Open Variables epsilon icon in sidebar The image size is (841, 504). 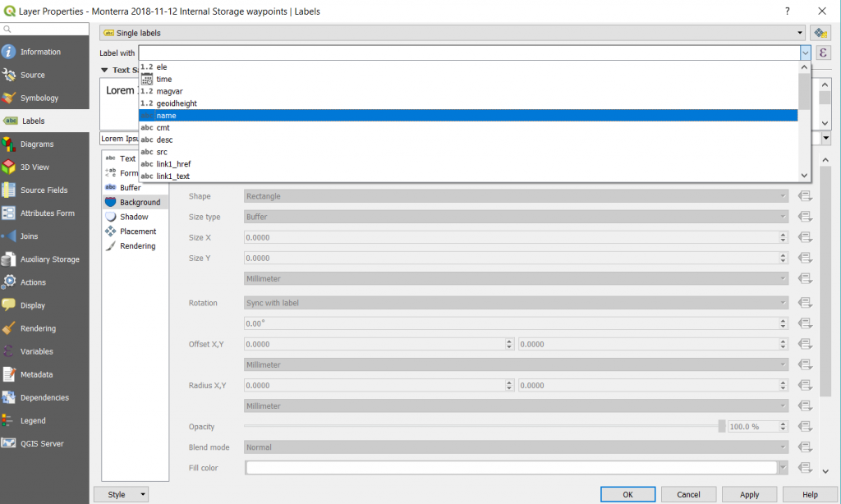coord(8,351)
